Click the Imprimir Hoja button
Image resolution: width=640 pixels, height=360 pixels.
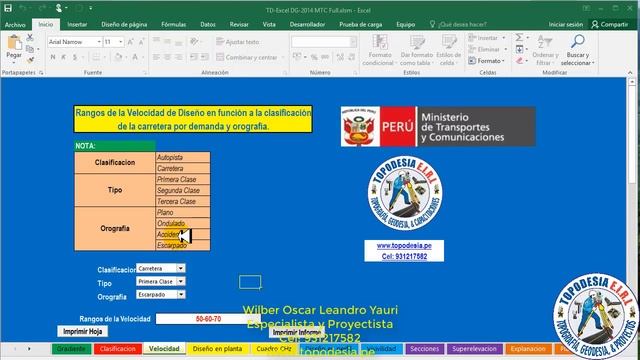[82, 331]
